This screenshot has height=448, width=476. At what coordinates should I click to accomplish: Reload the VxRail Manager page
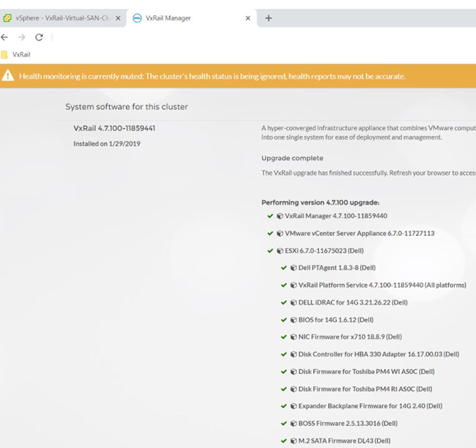point(39,37)
